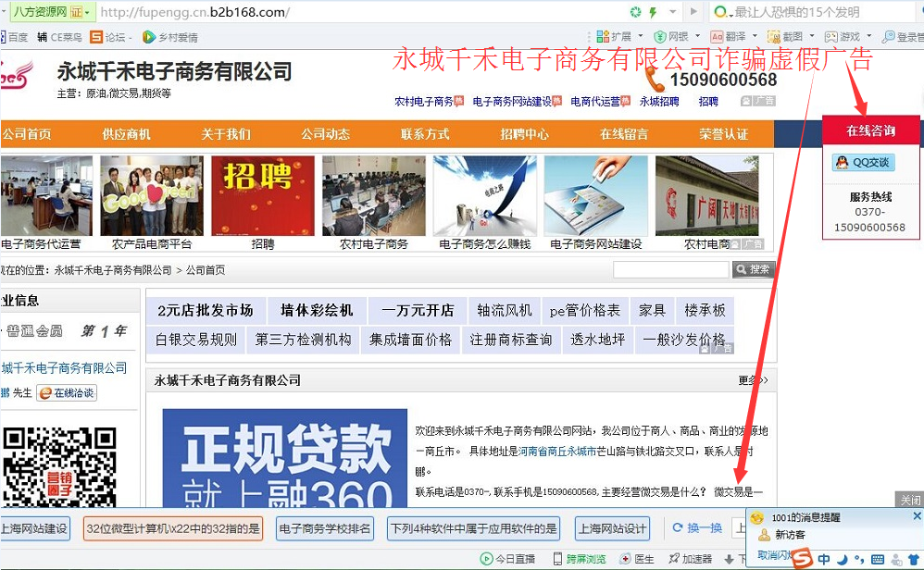Click the 招聘 red thumbnail image
This screenshot has height=570, width=924.
click(x=262, y=195)
